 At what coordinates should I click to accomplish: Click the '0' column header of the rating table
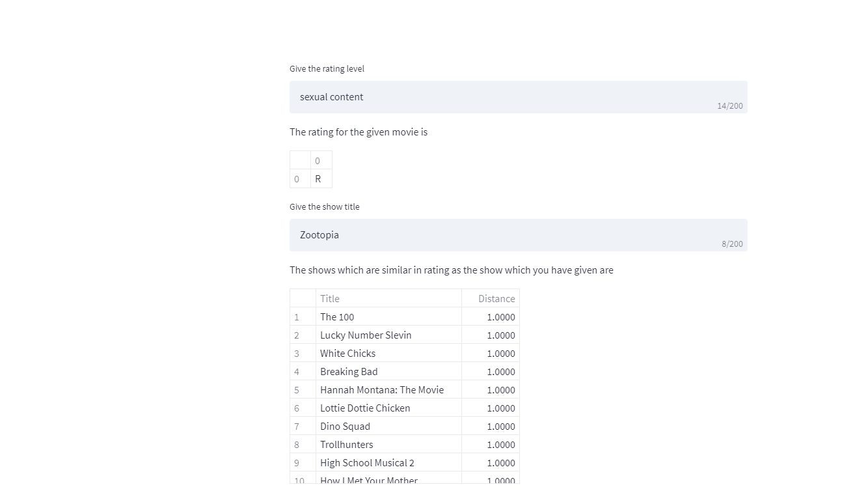(x=318, y=160)
